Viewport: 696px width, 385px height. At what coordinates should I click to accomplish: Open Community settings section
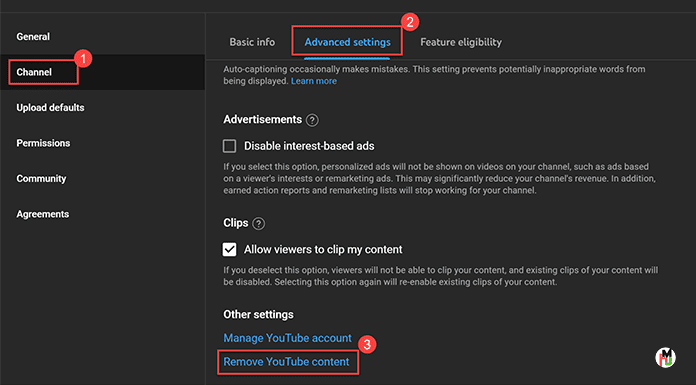[x=41, y=179]
